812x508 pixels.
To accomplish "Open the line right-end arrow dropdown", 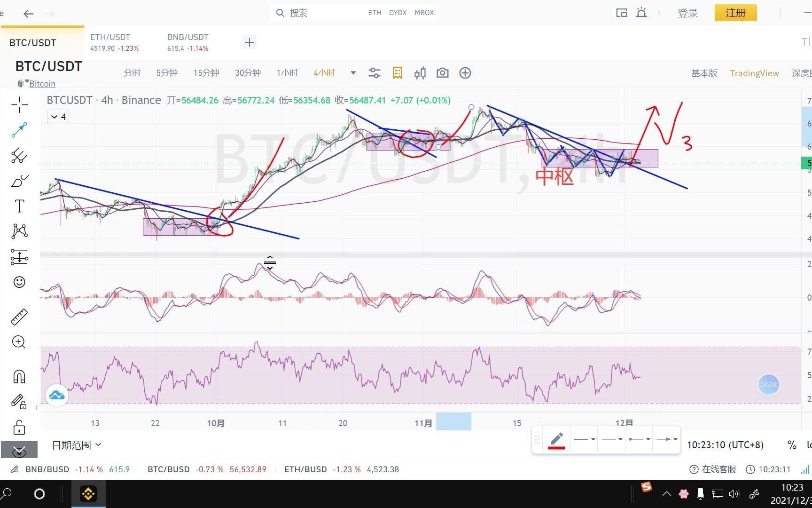I will [x=666, y=439].
